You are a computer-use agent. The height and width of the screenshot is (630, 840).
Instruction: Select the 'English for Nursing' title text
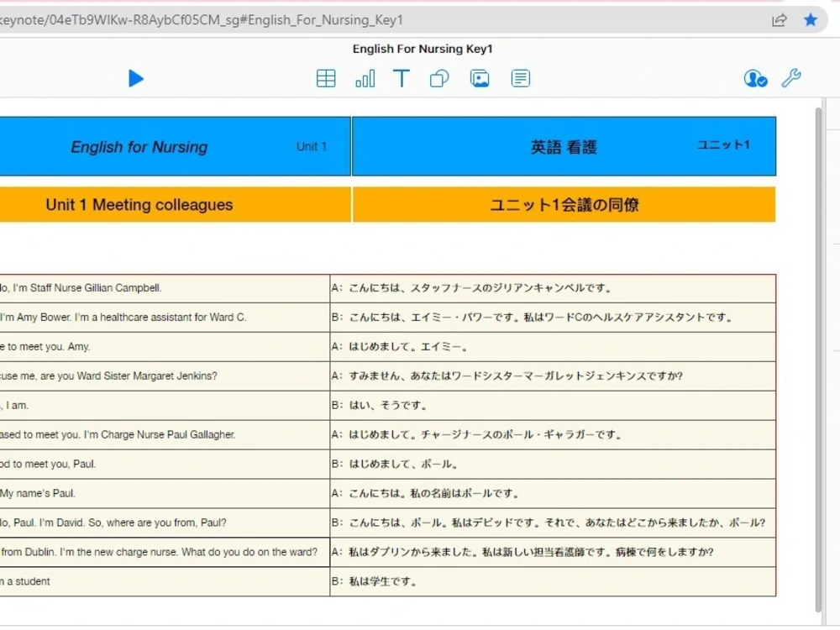coord(139,147)
